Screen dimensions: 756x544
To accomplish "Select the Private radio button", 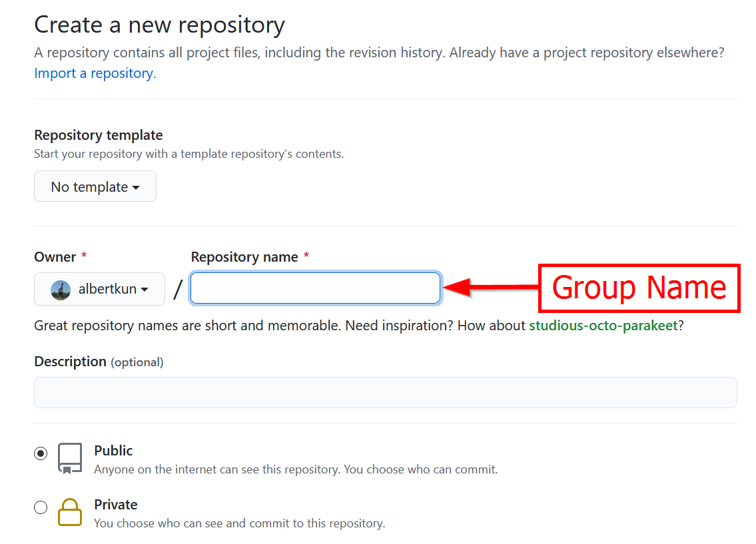I will (41, 507).
